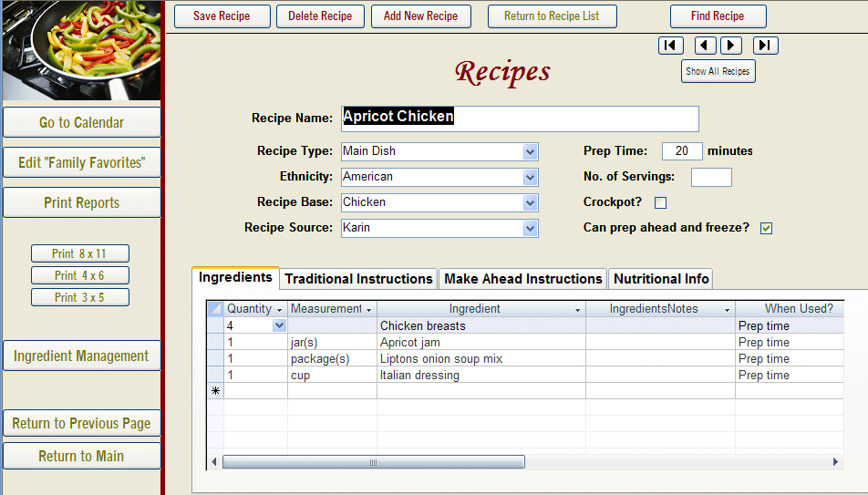Click Return to Main button
This screenshot has width=868, height=495.
[x=82, y=456]
